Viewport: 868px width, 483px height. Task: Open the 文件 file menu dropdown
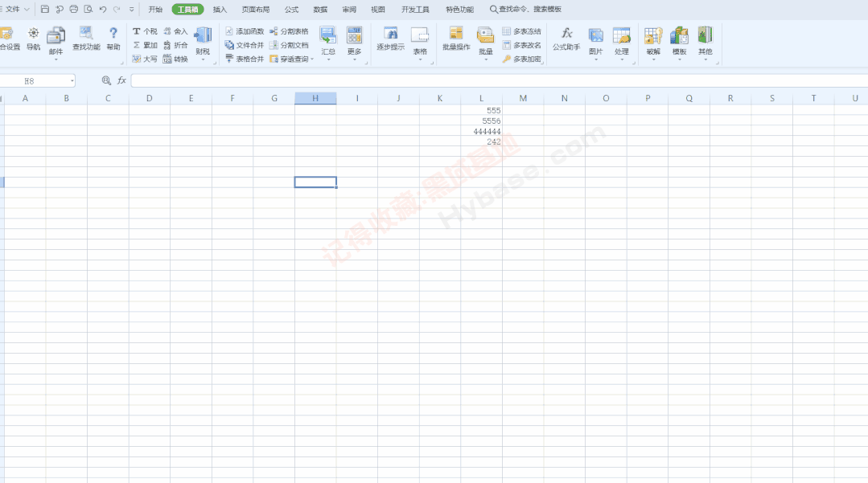15,9
